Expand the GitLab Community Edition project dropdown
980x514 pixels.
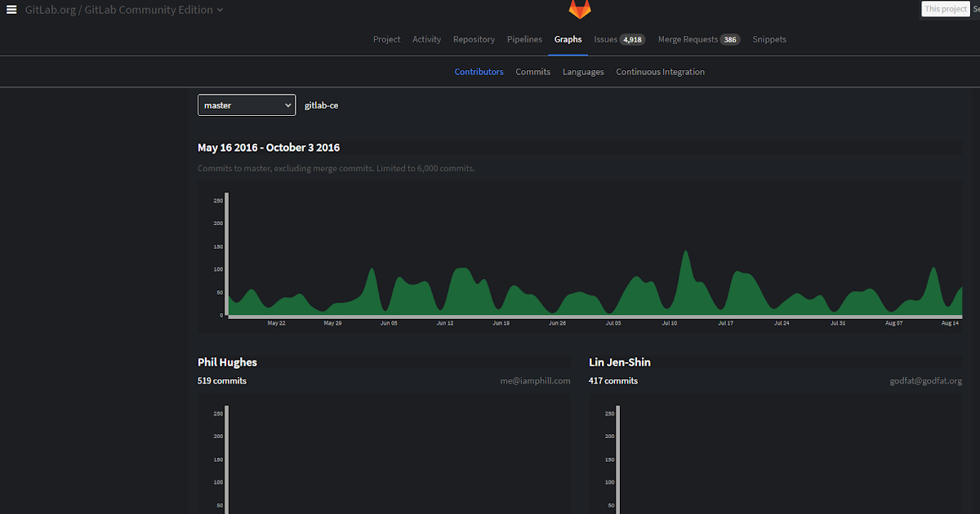click(x=220, y=10)
